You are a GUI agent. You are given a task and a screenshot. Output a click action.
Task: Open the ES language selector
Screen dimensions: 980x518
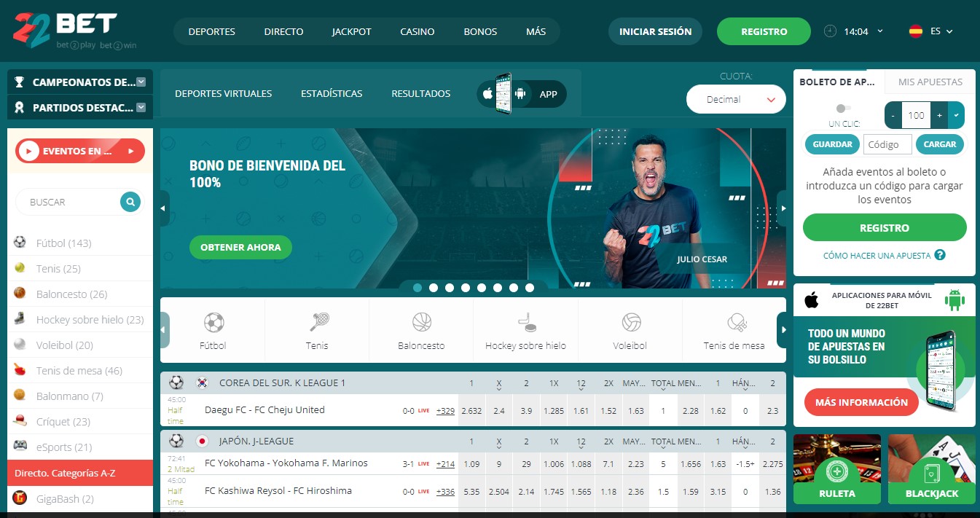(931, 31)
